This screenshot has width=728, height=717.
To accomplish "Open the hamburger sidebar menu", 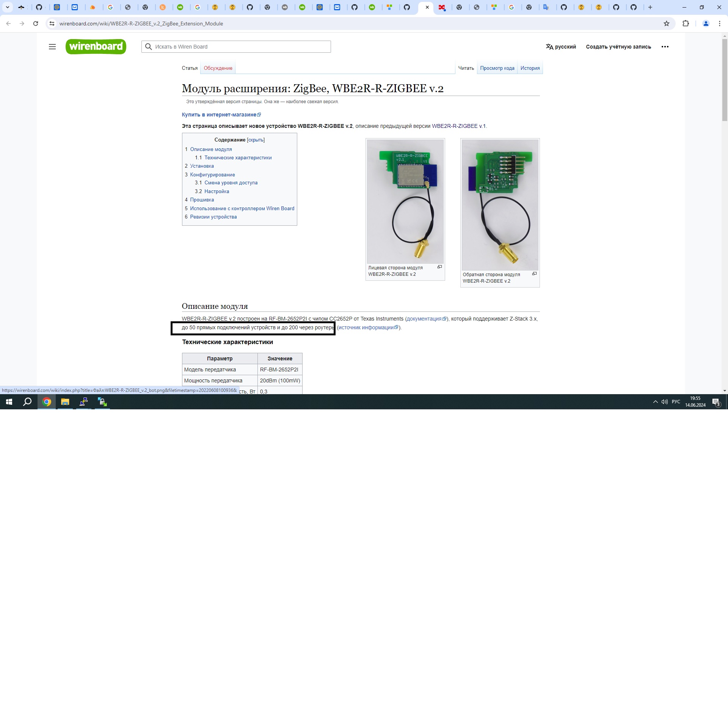I will (52, 47).
